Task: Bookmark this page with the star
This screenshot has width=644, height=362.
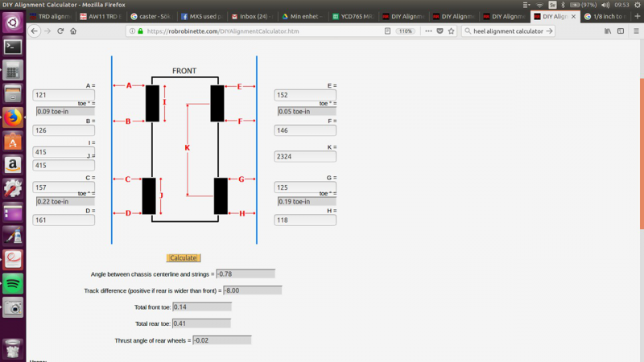Action: 452,31
